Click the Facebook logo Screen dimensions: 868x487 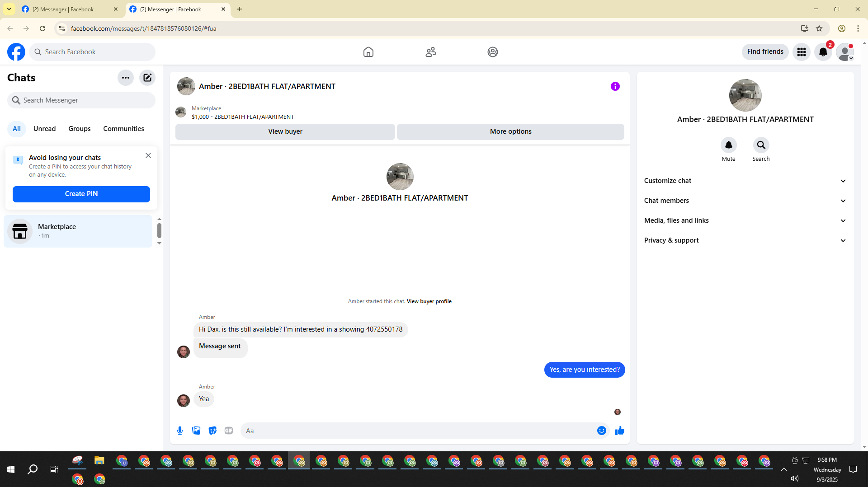[x=16, y=52]
